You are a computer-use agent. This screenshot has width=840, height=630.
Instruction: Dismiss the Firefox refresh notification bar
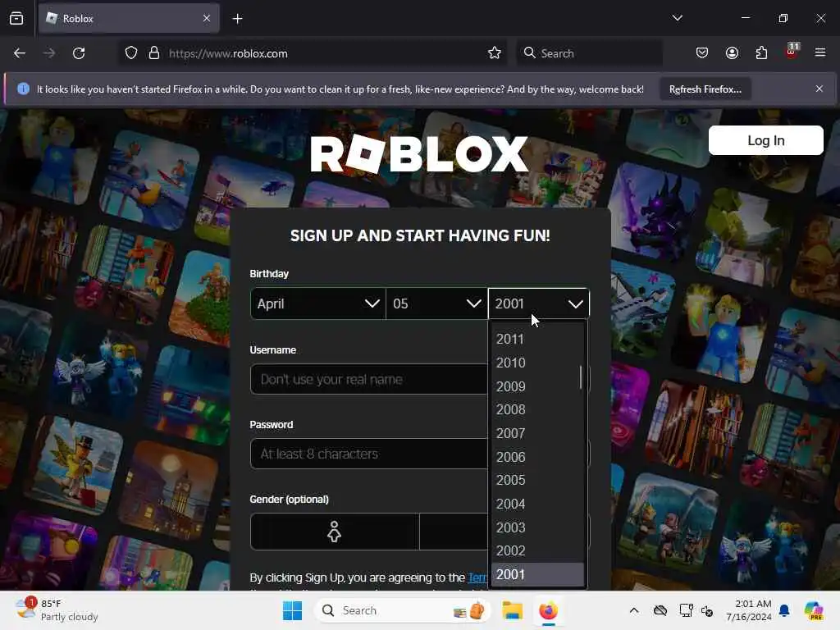click(819, 89)
